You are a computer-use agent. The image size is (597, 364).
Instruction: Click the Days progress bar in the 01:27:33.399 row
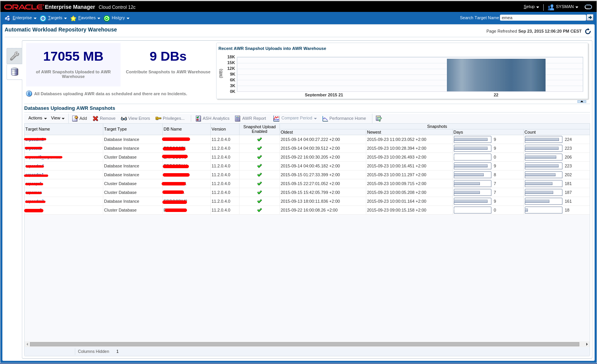[x=472, y=175]
